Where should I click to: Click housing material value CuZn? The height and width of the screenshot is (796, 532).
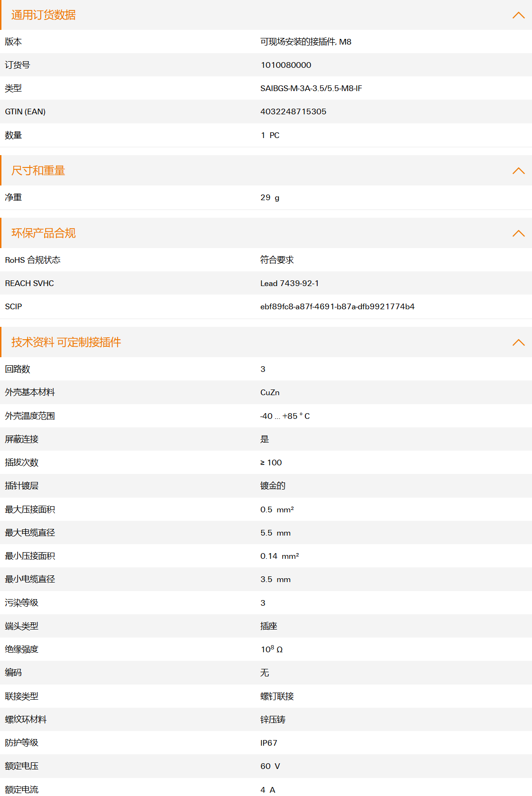click(270, 392)
